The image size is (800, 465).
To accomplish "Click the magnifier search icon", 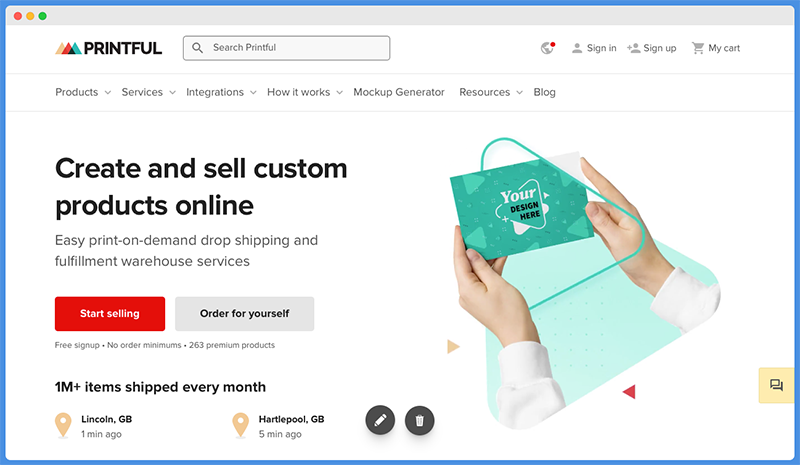I will [197, 48].
